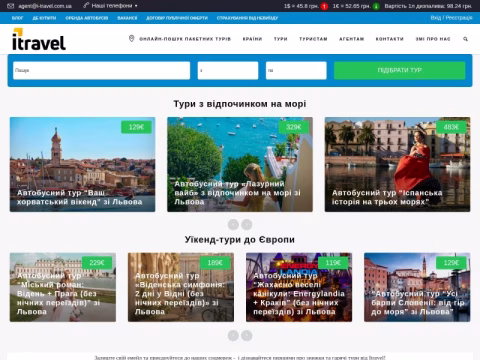The image size is (480, 360).
Task: Open Міський роман Відень + Прага card
Action: [x=63, y=287]
